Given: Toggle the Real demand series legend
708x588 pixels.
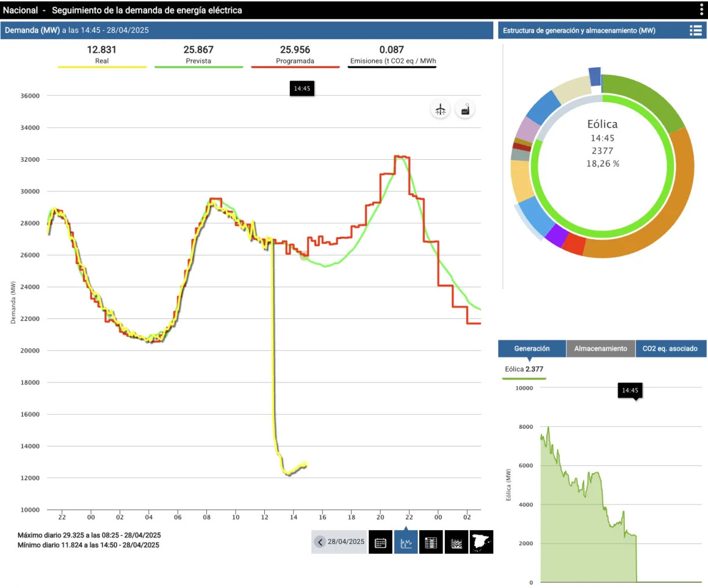Looking at the screenshot, I should pos(101,56).
